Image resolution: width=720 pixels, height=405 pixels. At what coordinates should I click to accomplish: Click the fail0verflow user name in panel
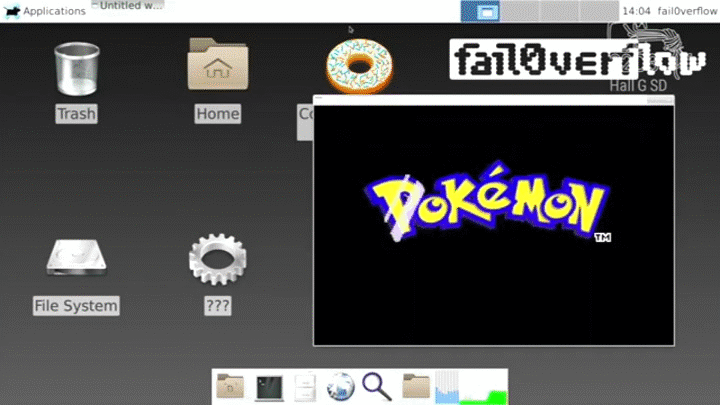[686, 11]
